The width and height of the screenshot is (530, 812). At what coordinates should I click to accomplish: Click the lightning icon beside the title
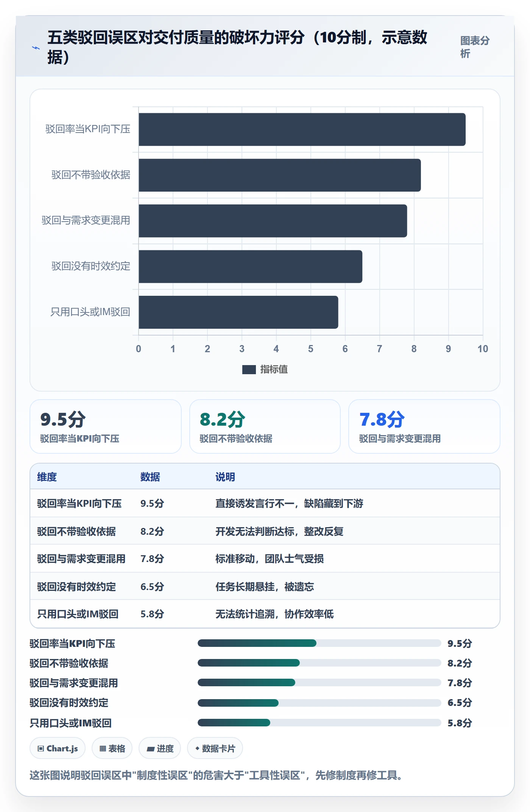[x=36, y=48]
